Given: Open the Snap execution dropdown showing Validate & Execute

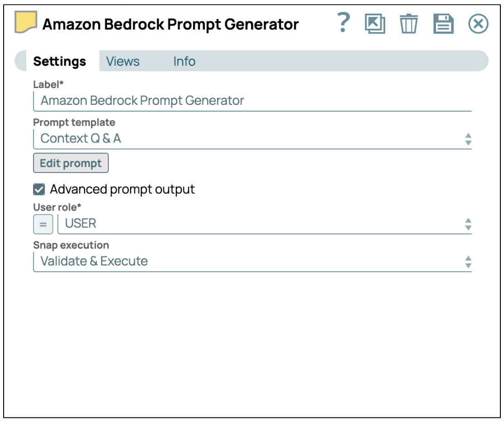Looking at the screenshot, I should (245, 261).
